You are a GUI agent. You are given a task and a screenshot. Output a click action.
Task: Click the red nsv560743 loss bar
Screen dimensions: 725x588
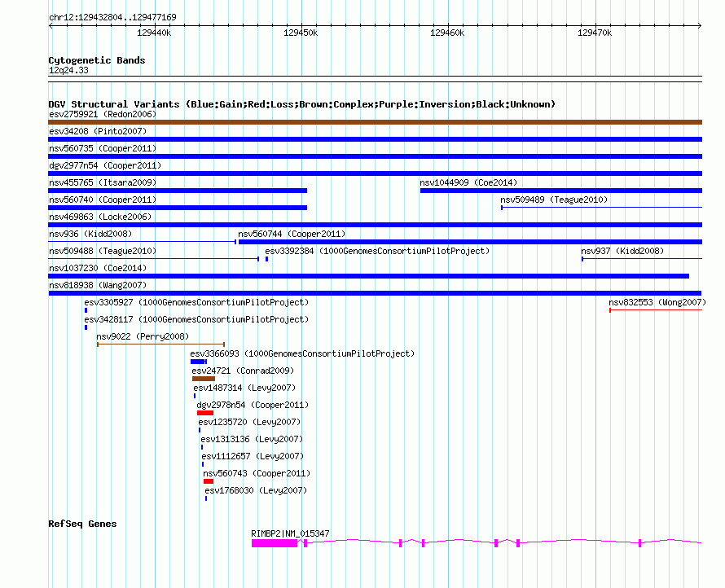click(x=209, y=481)
